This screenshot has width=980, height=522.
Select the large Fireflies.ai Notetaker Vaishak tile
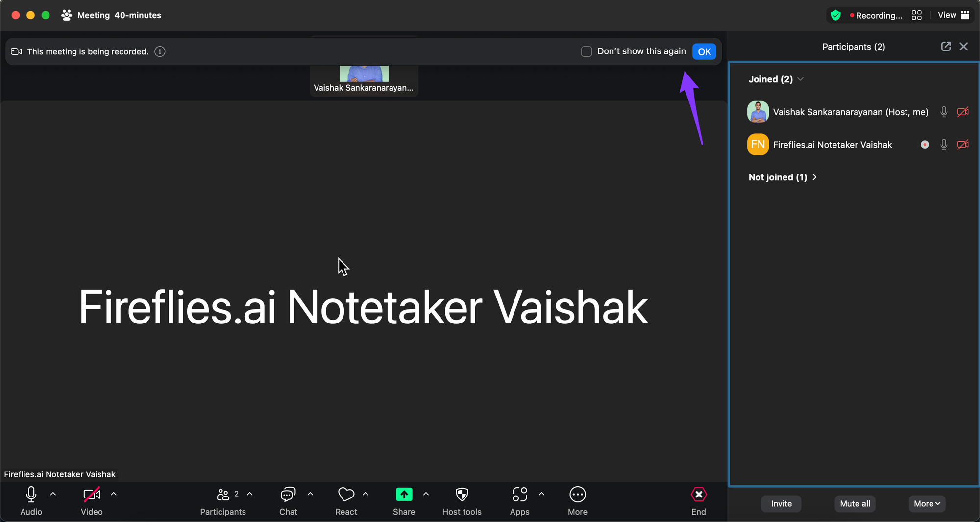pos(364,292)
